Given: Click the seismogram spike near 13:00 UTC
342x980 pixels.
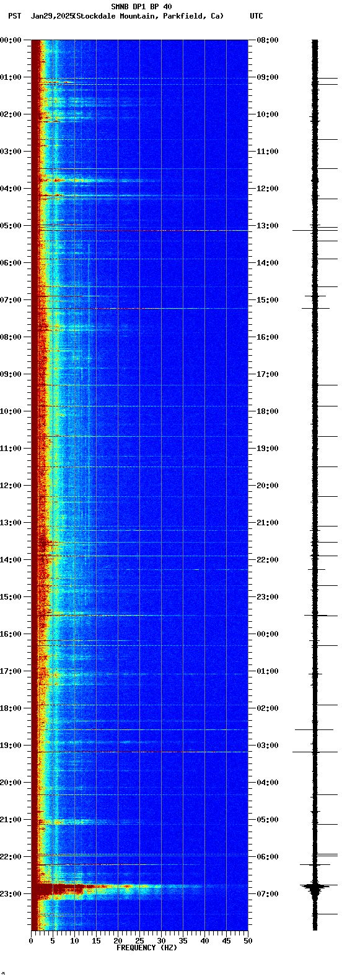Looking at the screenshot, I should [x=315, y=230].
